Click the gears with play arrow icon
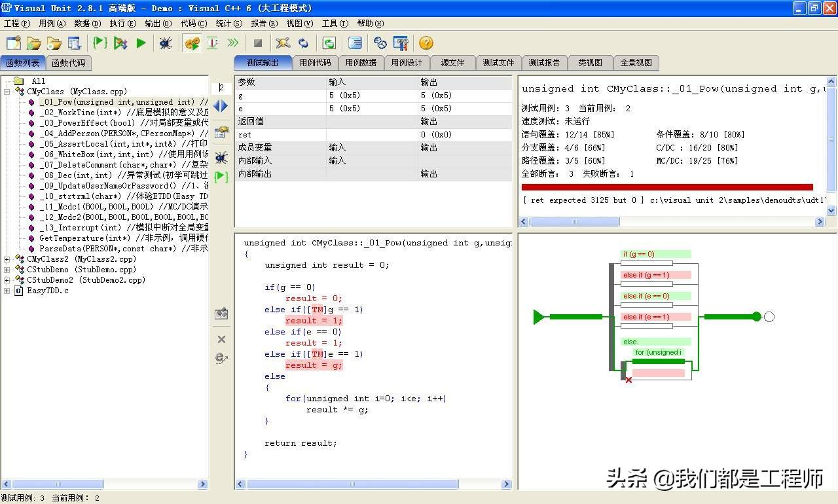 click(x=192, y=43)
